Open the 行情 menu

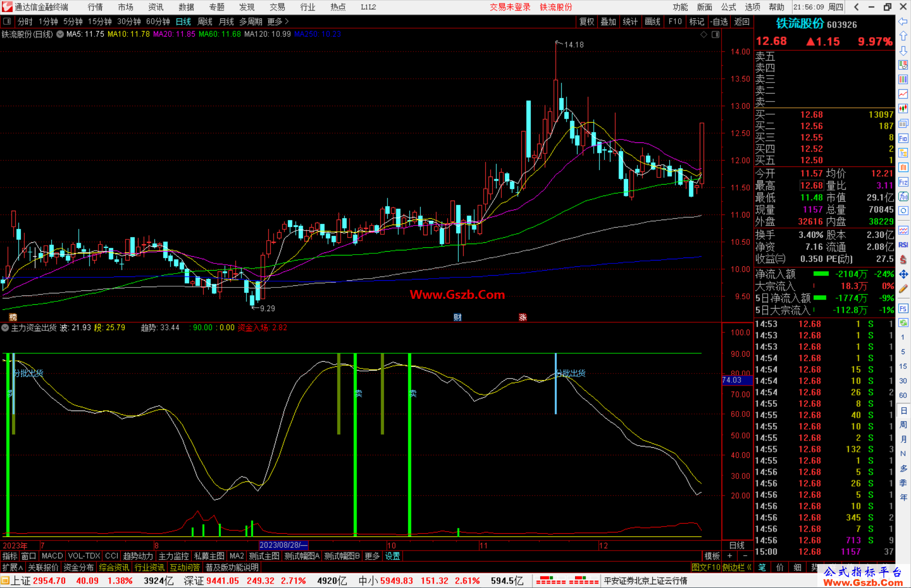95,7
